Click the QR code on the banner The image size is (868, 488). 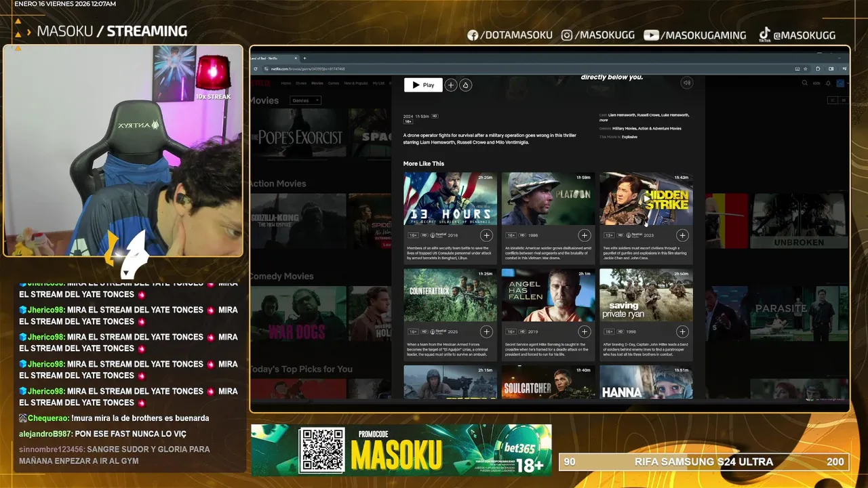coord(321,451)
